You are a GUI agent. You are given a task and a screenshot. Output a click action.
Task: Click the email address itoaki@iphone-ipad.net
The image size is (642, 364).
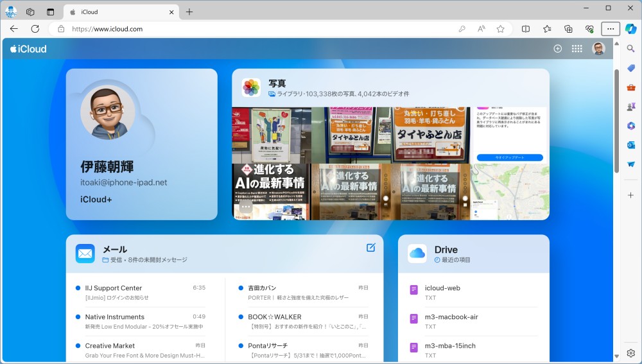click(124, 182)
